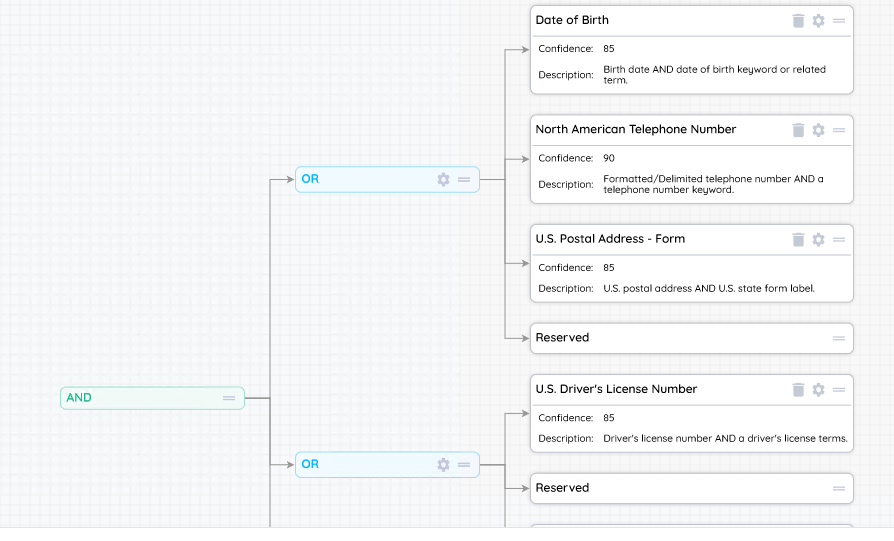Click drag handle on bottom OR node
Viewport: 894px width, 541px height.
[x=464, y=465]
